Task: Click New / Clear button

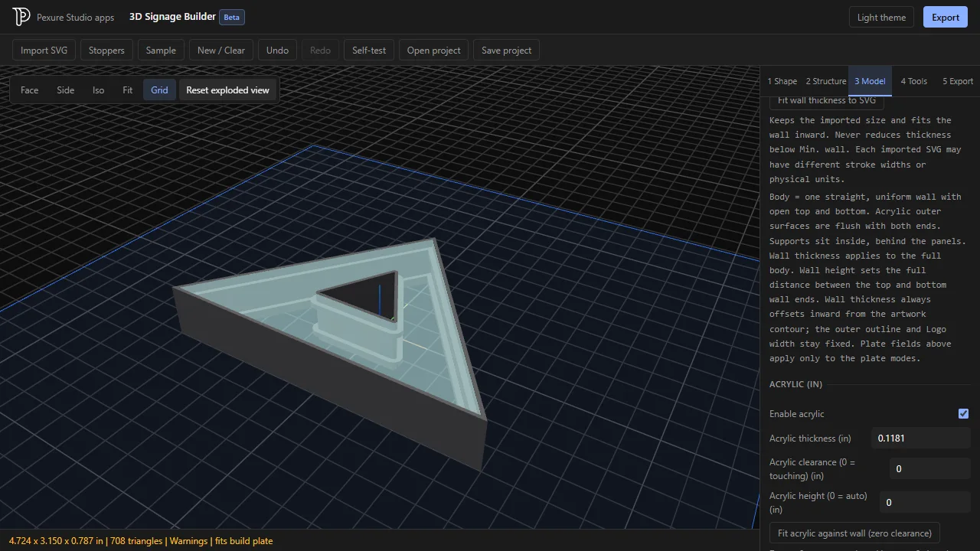Action: pos(221,51)
